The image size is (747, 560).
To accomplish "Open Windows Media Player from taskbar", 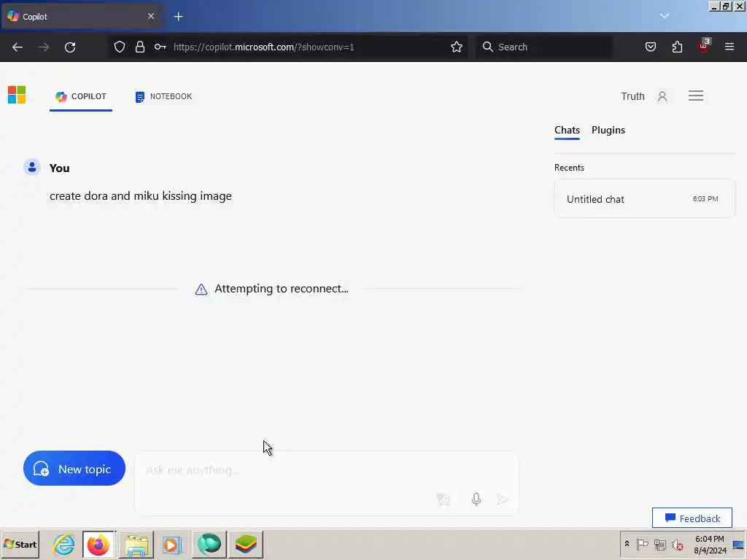I will pos(172,545).
